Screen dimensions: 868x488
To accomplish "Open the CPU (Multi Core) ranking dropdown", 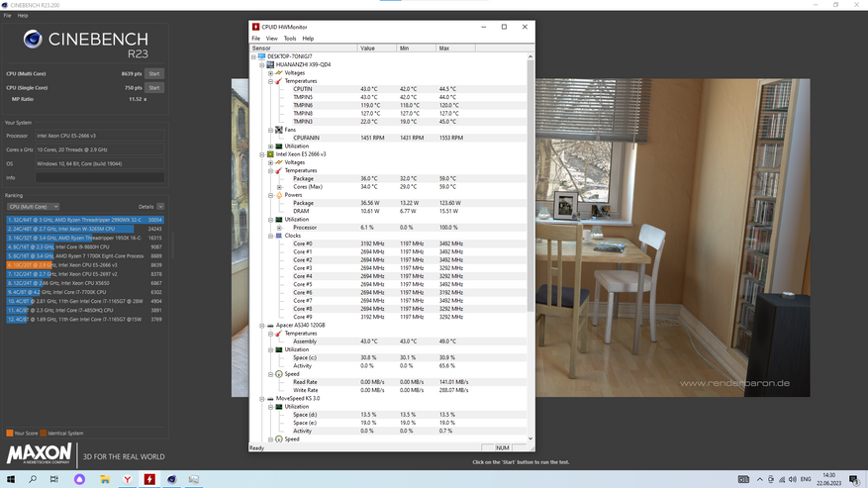I will coord(32,207).
